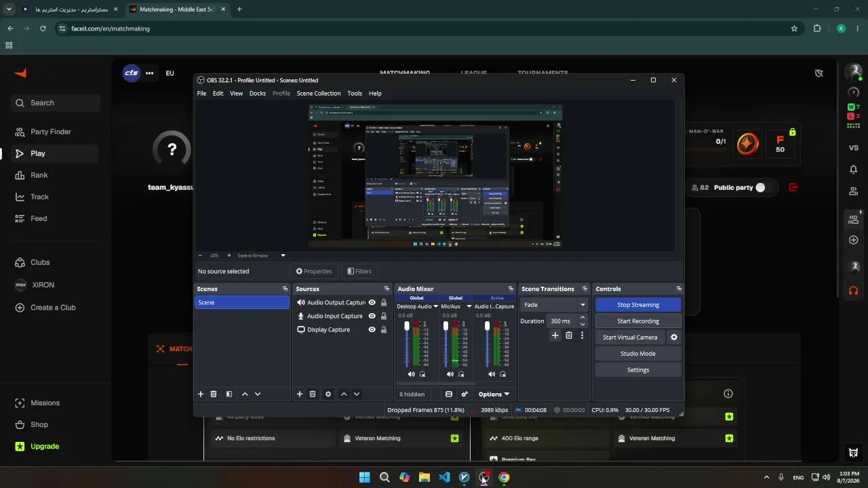The height and width of the screenshot is (488, 868).
Task: Open Party Finder in FACEIT sidebar
Action: pos(56,131)
